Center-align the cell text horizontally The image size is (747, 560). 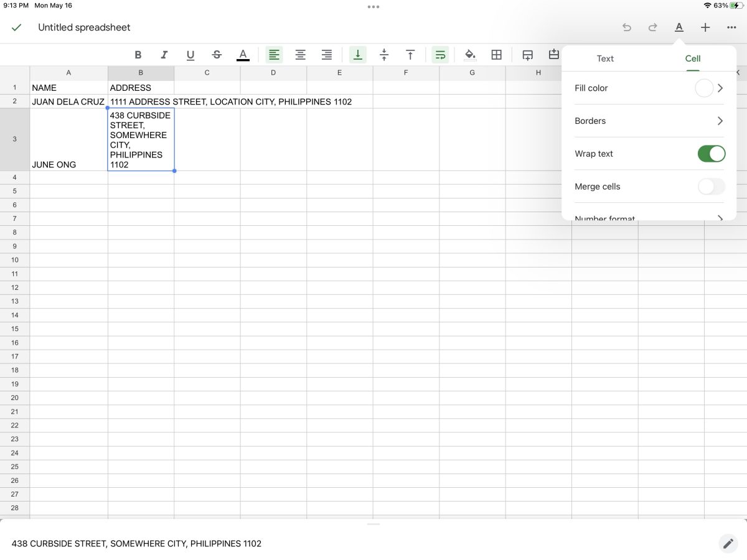pos(300,55)
